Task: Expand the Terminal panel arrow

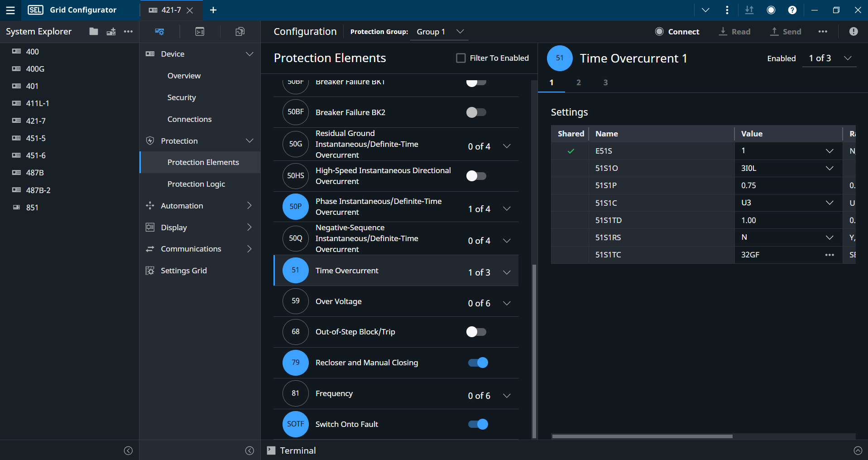Action: 858,450
